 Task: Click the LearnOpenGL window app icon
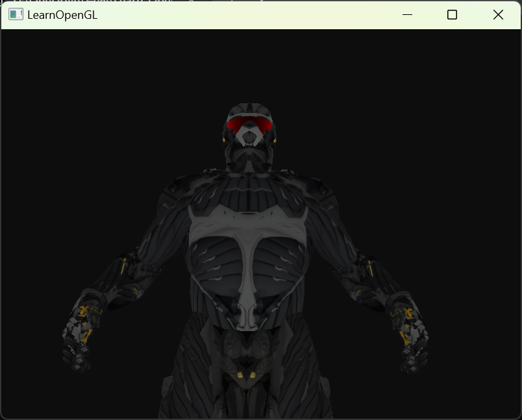[x=16, y=15]
